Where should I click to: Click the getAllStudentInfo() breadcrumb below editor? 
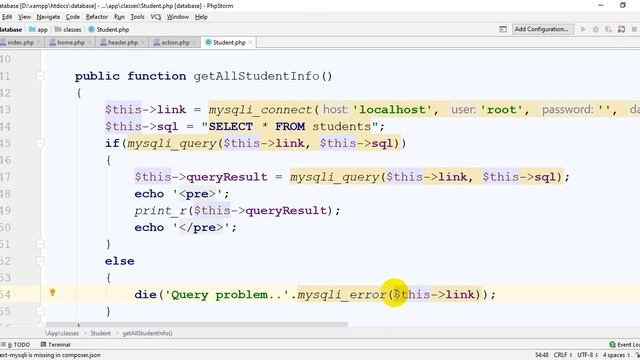pyautogui.click(x=147, y=333)
